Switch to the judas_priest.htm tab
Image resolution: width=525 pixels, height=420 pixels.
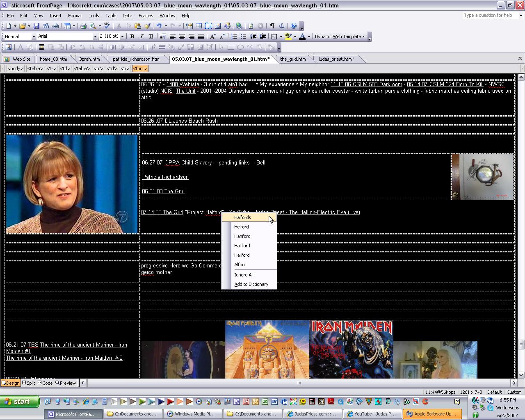coord(336,59)
